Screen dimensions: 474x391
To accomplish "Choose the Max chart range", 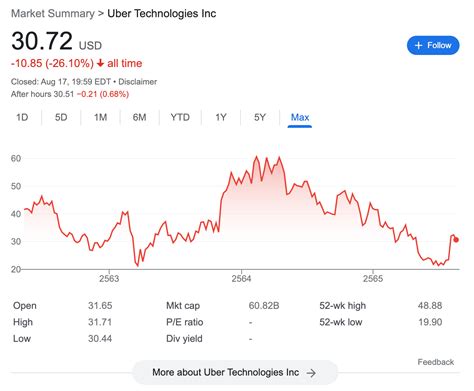I will tap(300, 118).
